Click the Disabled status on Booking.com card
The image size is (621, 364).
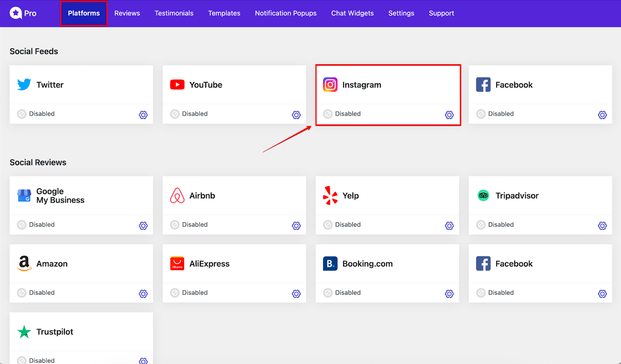[x=342, y=293]
